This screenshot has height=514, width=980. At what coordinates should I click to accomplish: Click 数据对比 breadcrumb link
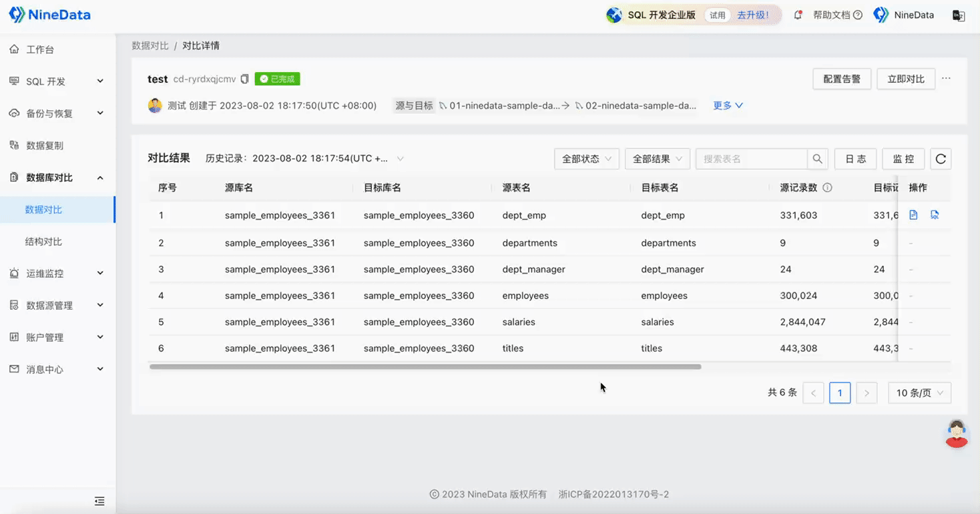(150, 45)
